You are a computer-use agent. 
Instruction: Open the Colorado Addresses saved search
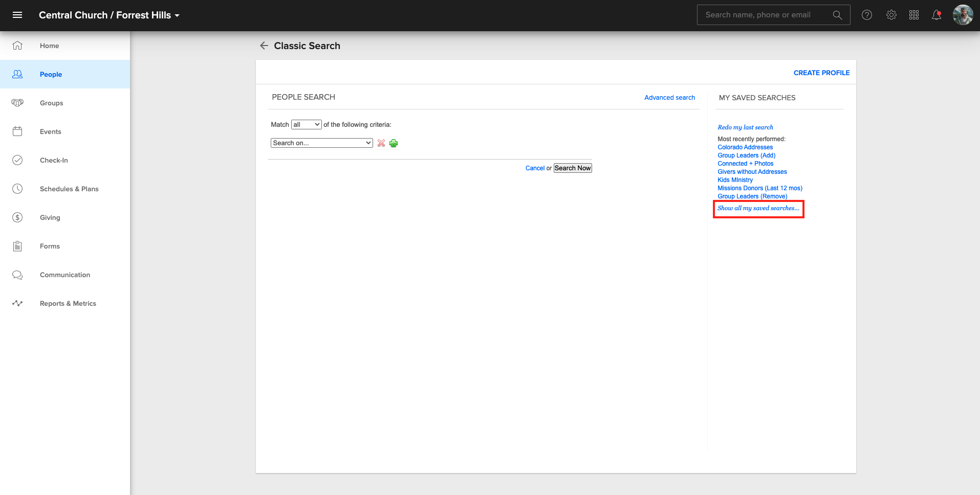745,147
